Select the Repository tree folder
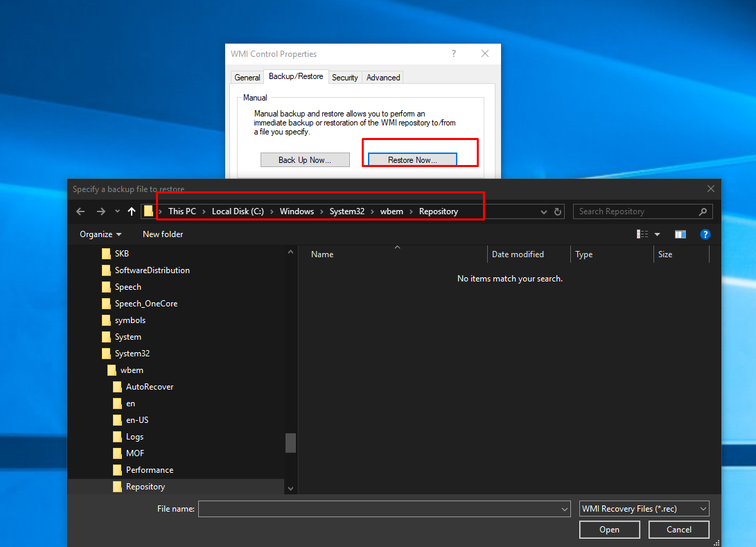The width and height of the screenshot is (756, 547). (x=145, y=486)
